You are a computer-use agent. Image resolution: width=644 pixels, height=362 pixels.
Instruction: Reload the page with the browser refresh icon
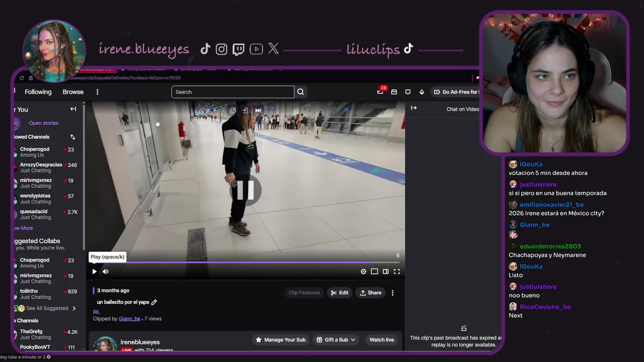(x=22, y=78)
